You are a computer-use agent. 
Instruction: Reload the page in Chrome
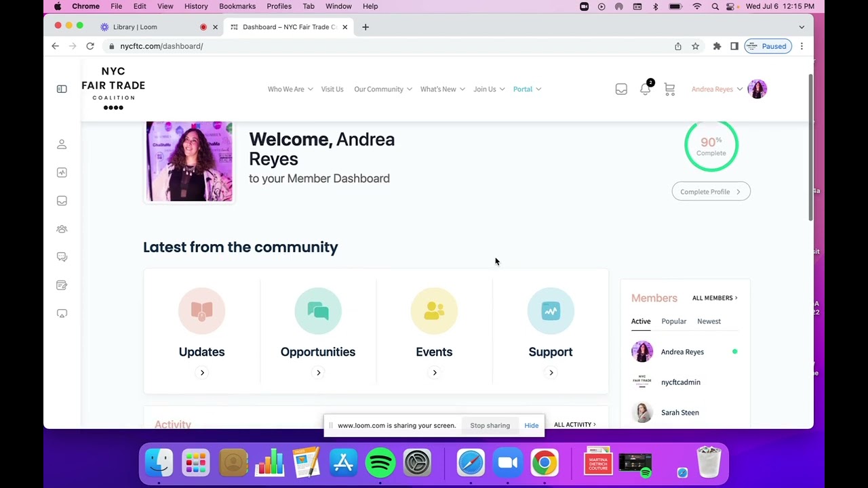coord(90,46)
